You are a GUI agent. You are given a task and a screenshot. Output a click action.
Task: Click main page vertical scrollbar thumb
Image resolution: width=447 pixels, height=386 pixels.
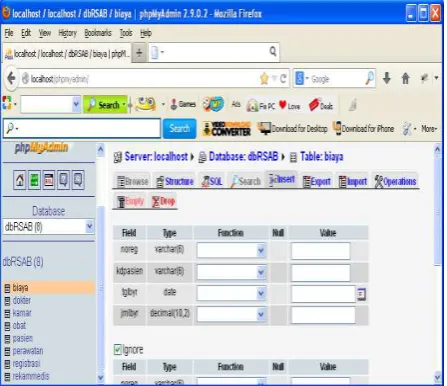[437, 212]
